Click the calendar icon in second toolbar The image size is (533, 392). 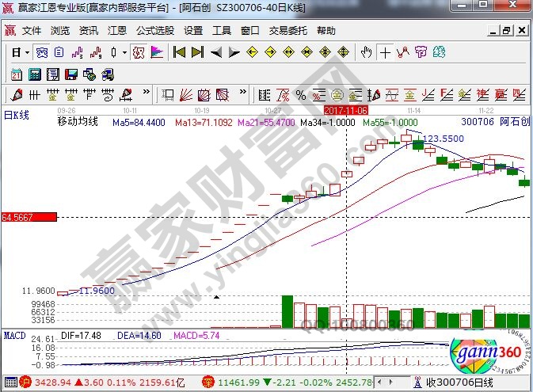click(x=16, y=74)
